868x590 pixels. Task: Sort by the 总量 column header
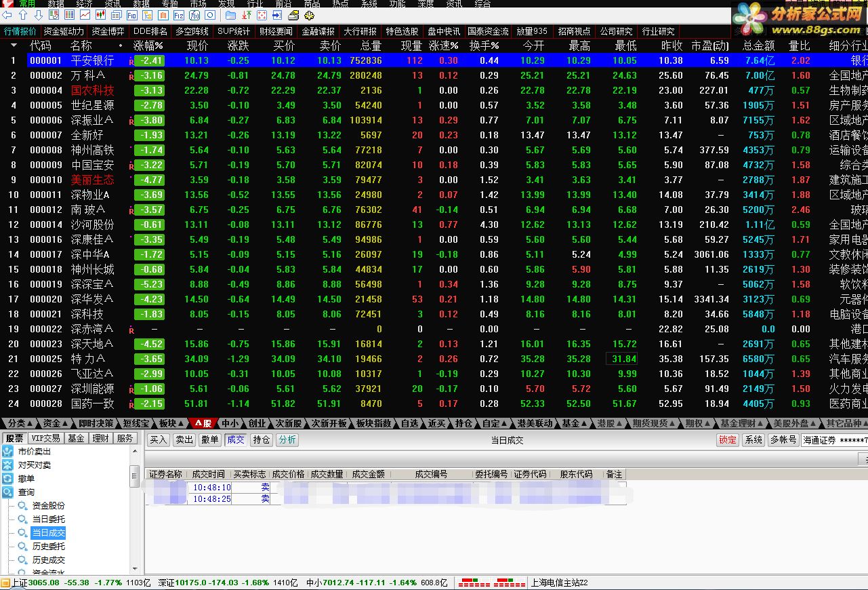(371, 45)
